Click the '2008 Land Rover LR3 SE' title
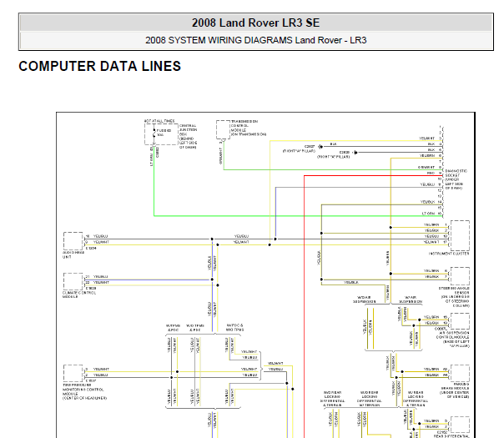Screen dimensions: 504x438 pyautogui.click(x=256, y=23)
